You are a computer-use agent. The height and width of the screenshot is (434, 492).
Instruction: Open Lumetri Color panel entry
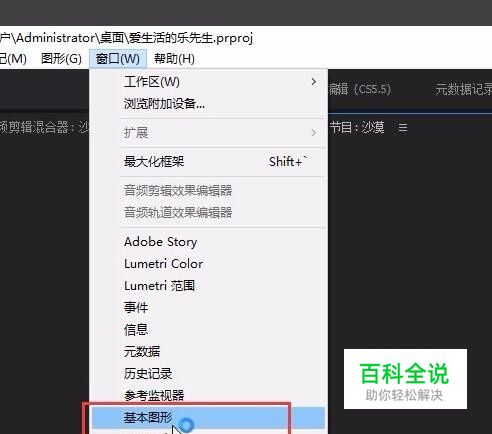[x=209, y=264]
